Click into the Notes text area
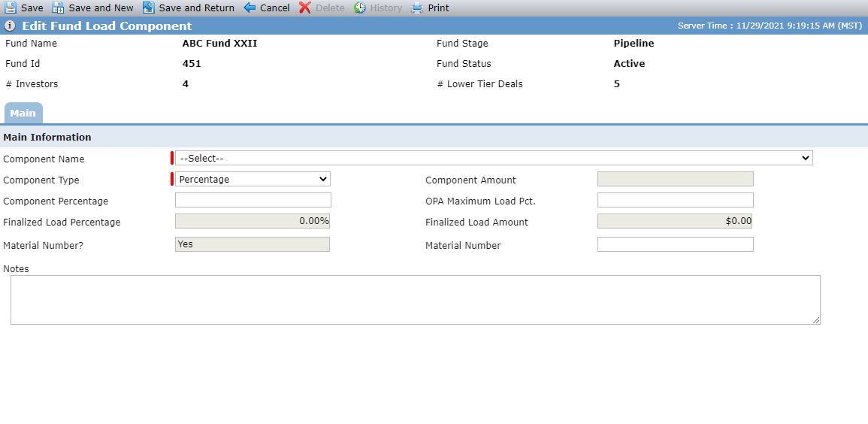The width and height of the screenshot is (868, 424). 415,299
